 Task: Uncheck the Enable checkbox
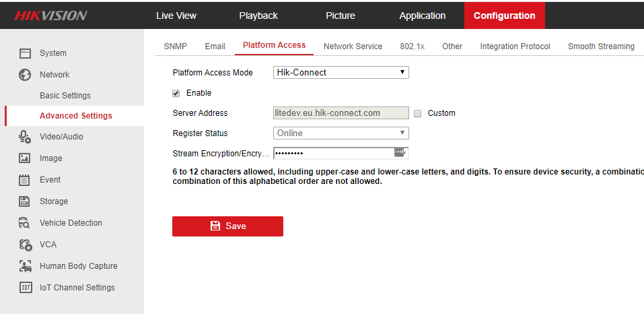(x=176, y=93)
